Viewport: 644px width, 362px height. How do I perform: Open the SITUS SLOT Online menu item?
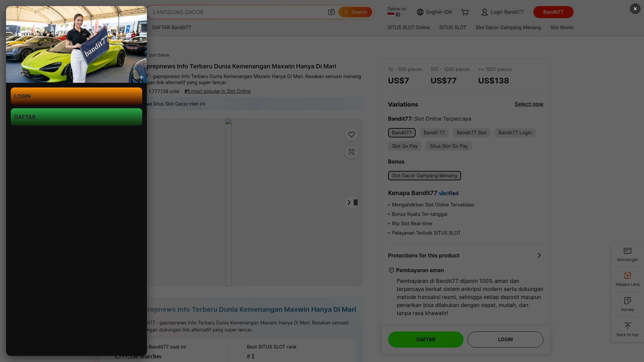(x=409, y=27)
